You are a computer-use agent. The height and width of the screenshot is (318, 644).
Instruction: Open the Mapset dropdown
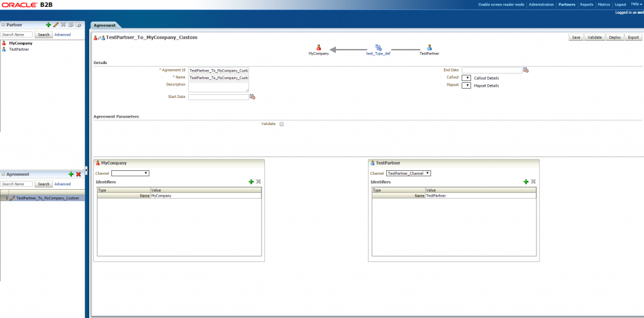tap(466, 85)
